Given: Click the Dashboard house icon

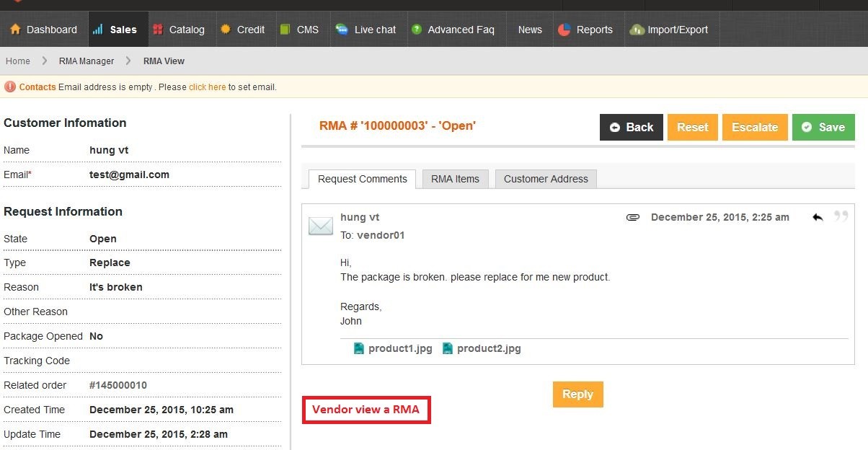Looking at the screenshot, I should point(15,30).
